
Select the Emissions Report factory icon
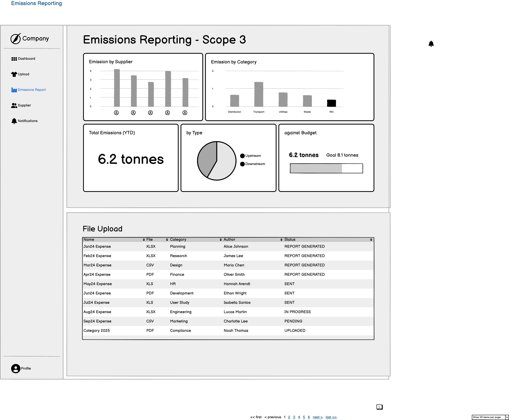point(14,90)
